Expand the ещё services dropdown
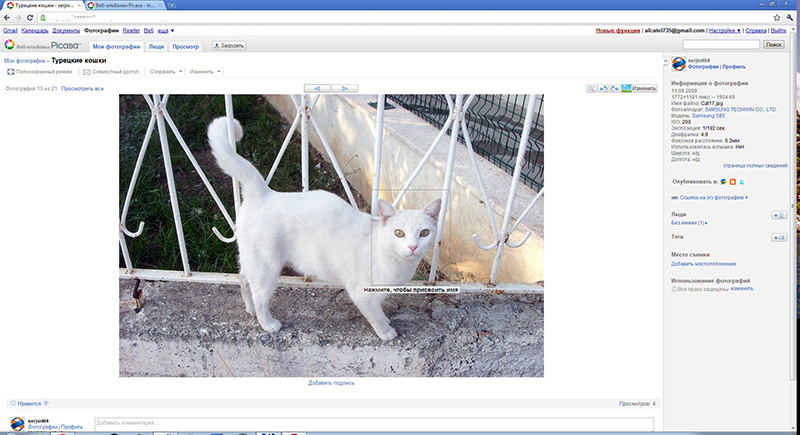The height and width of the screenshot is (435, 800). 165,31
